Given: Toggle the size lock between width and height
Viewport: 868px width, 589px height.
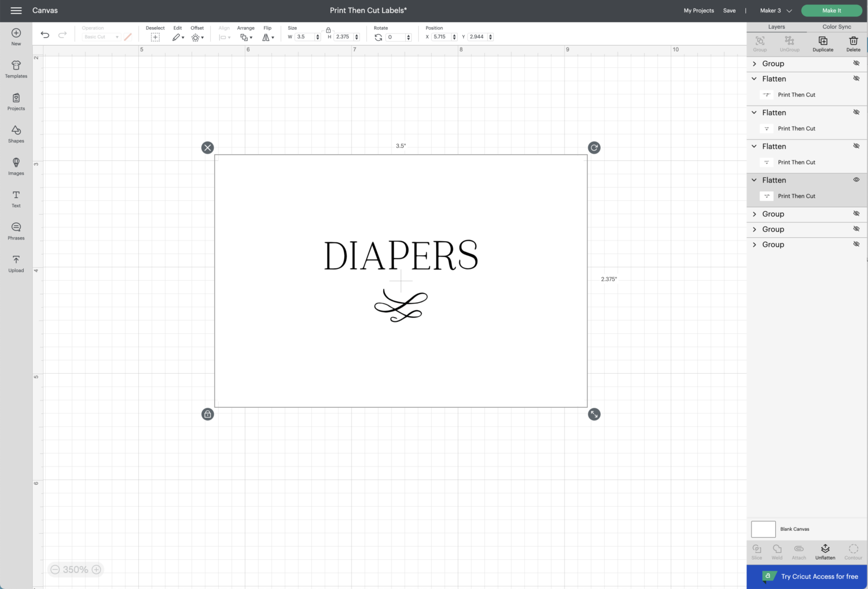Looking at the screenshot, I should click(328, 30).
